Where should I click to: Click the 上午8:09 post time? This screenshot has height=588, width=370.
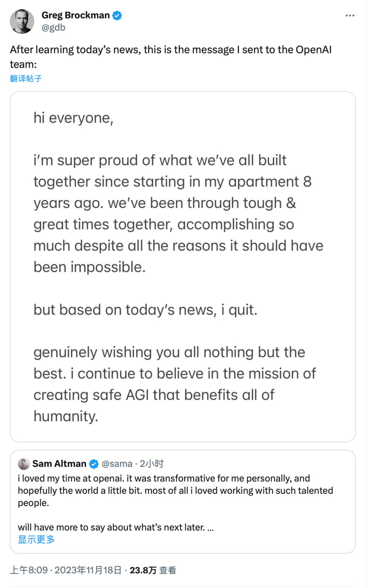29,570
